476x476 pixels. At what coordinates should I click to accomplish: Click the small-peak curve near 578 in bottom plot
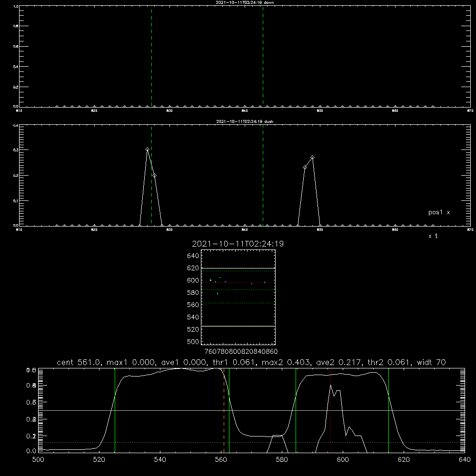[x=277, y=436]
